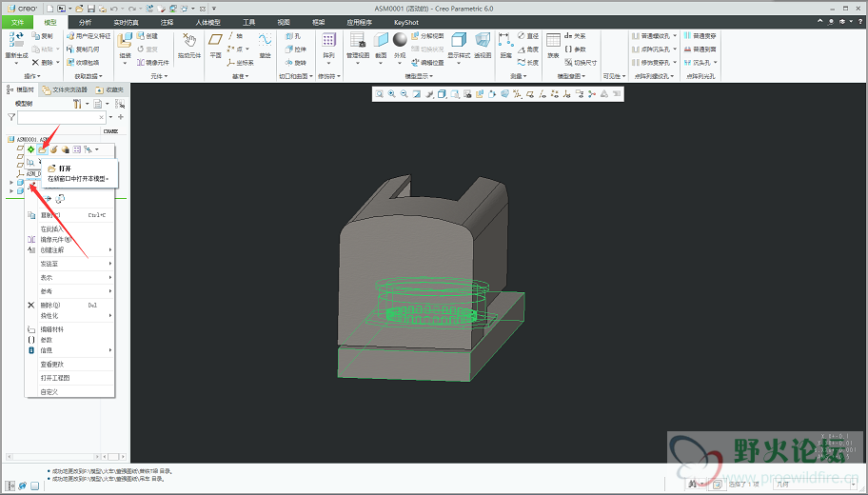Click the green Activate icon in mini toolbar
This screenshot has width=868, height=495.
(x=31, y=149)
